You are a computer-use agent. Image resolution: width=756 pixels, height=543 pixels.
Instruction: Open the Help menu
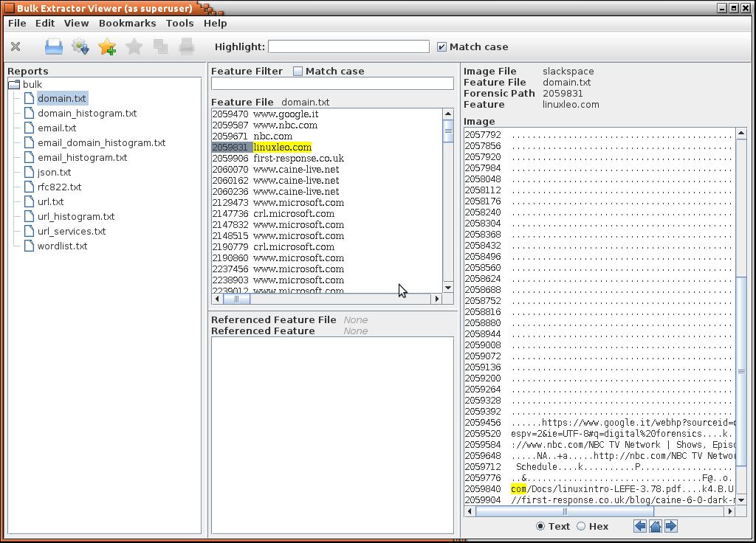215,23
